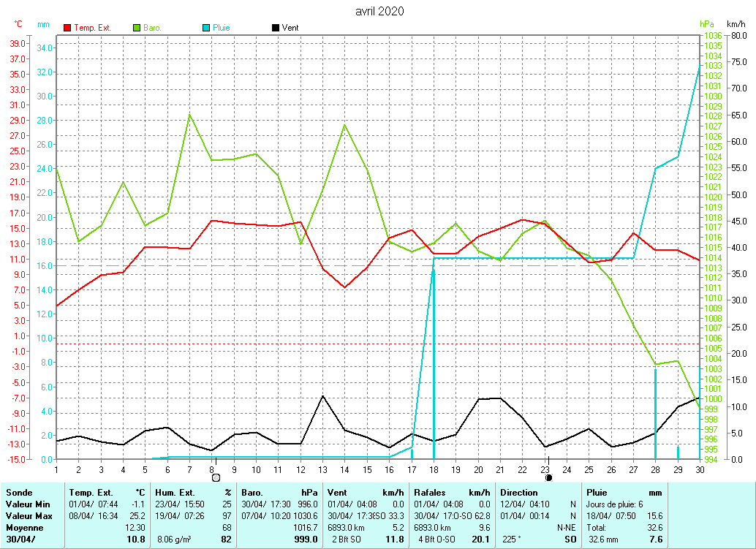Click the Sonde header in the table
Viewport: 756px width, 549px height.
pos(19,493)
